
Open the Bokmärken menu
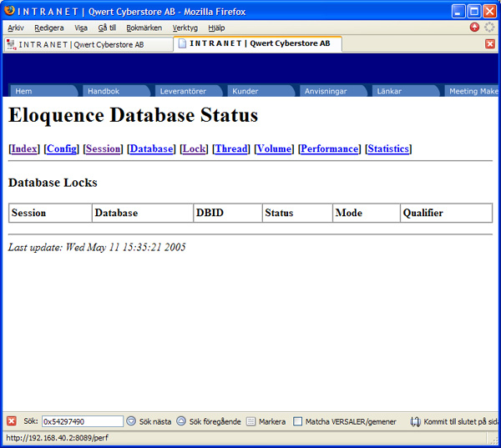pos(144,28)
